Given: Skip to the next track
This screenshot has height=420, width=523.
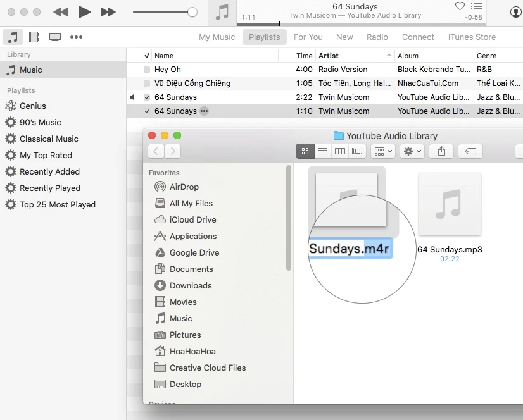Looking at the screenshot, I should point(108,12).
